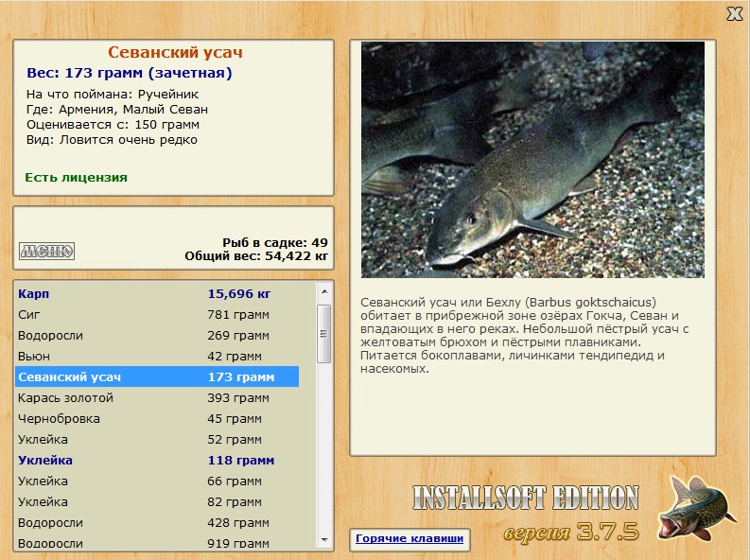
Task: Click the Севанский усач fish photo
Action: pyautogui.click(x=532, y=159)
